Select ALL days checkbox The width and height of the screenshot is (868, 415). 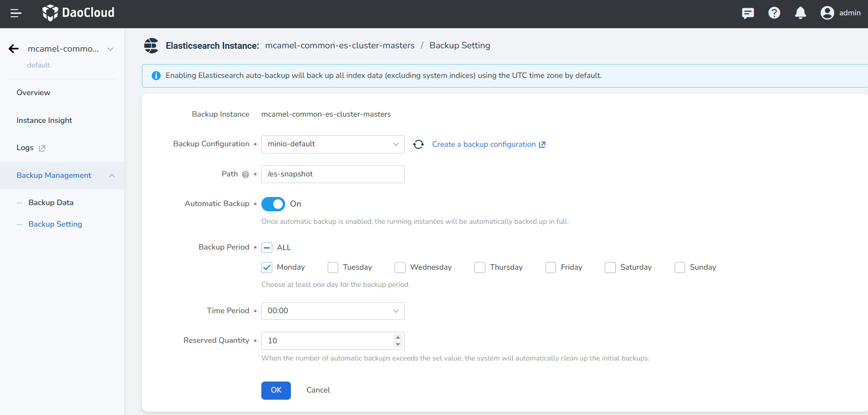tap(267, 248)
